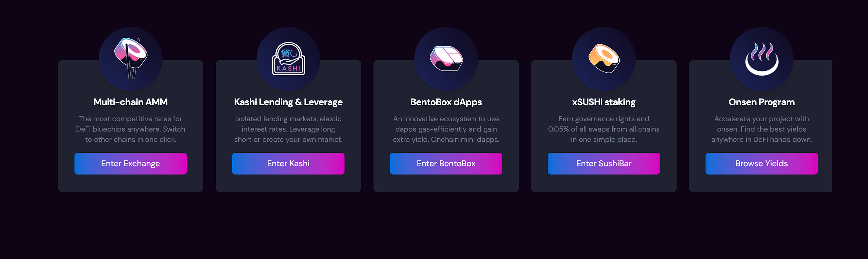Click the Kashi logo icon
Viewport: 868px width, 259px height.
(x=288, y=58)
